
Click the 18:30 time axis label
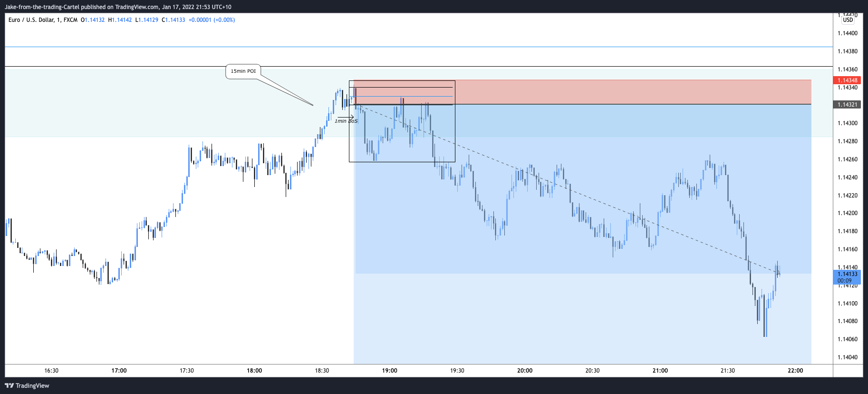[322, 371]
